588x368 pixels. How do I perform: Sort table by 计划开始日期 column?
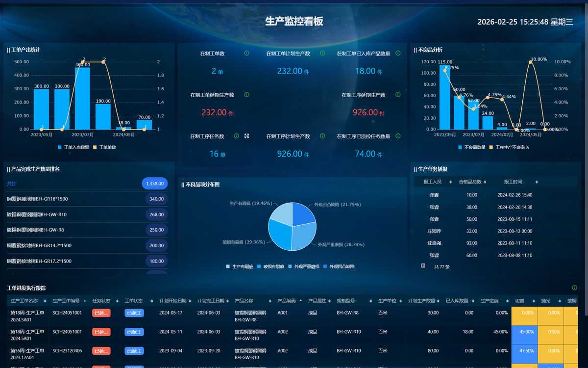(190, 301)
